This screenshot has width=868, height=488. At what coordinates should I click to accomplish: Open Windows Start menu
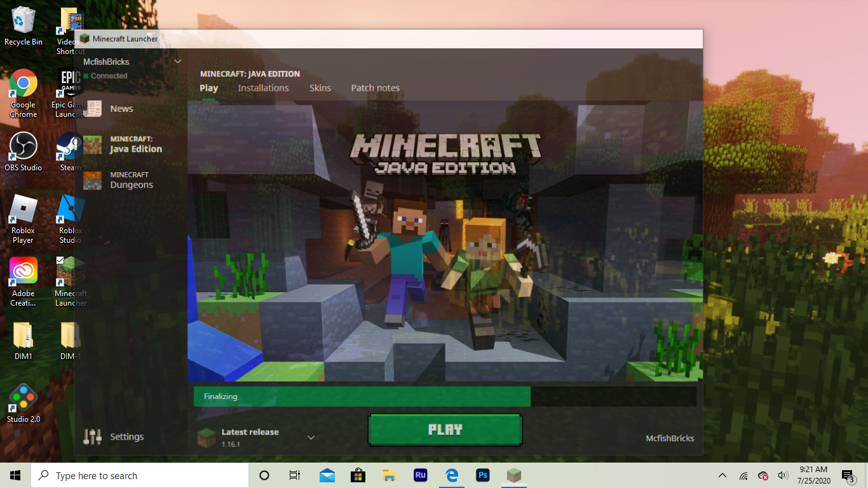[15, 475]
